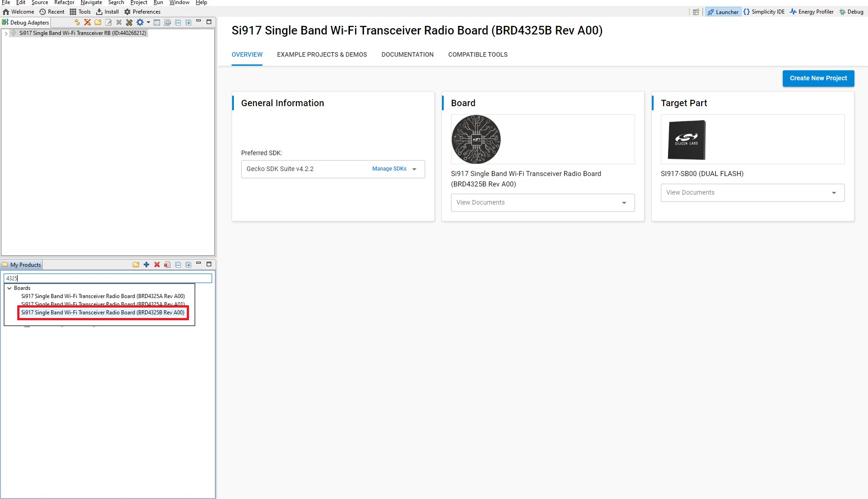Open Debug Adapters gear settings icon
The image size is (868, 499).
click(140, 22)
